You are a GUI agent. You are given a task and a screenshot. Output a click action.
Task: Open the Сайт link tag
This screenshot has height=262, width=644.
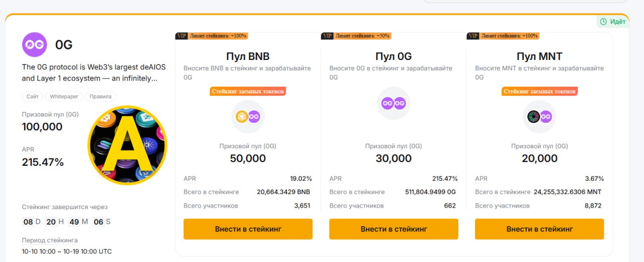pos(32,96)
